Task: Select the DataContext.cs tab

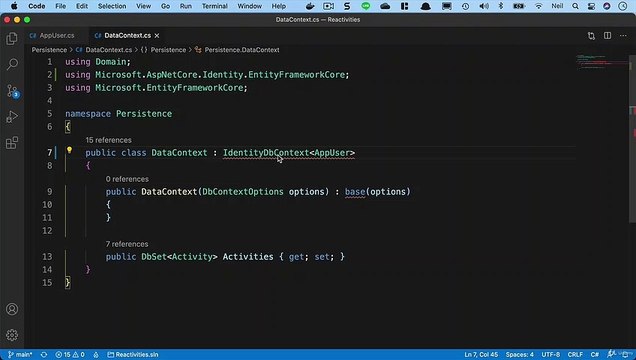Action: click(x=127, y=36)
